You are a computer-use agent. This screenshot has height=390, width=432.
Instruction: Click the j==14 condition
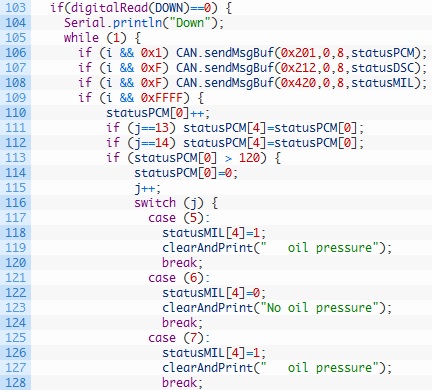point(151,143)
